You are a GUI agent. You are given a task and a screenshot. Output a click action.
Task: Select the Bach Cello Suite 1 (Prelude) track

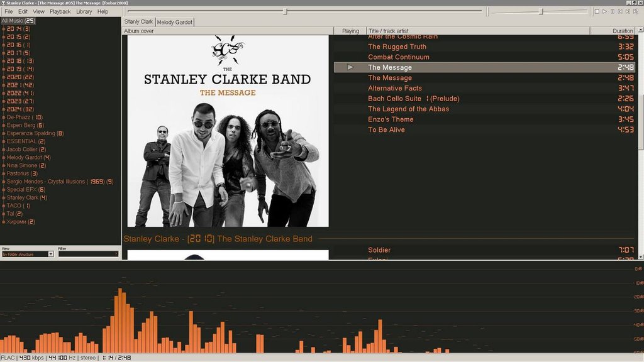point(485,99)
